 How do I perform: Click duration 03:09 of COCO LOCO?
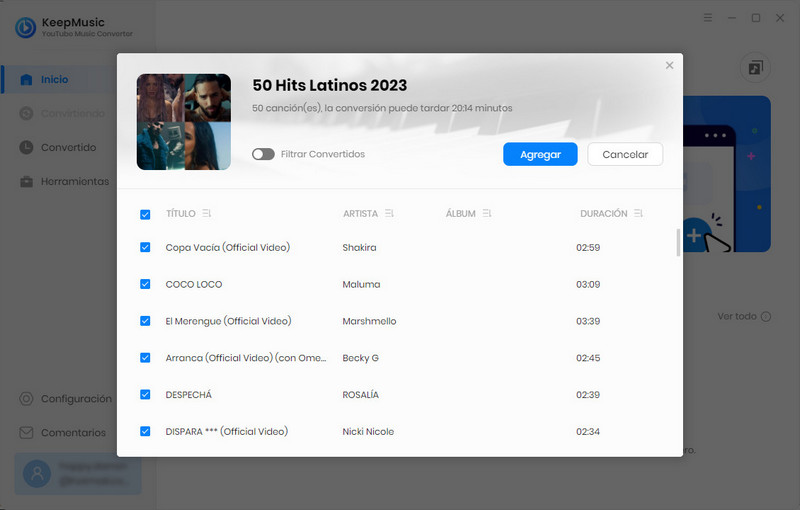588,284
